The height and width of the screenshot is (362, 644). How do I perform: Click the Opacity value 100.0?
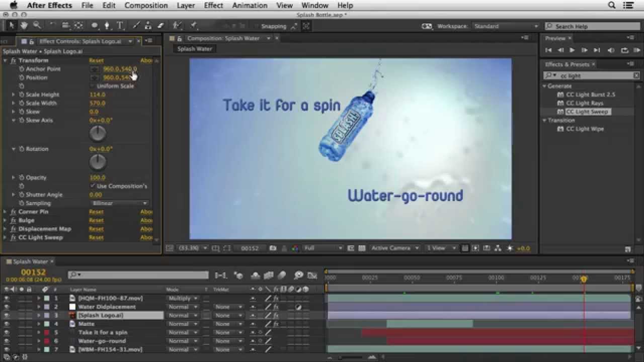[97, 177]
